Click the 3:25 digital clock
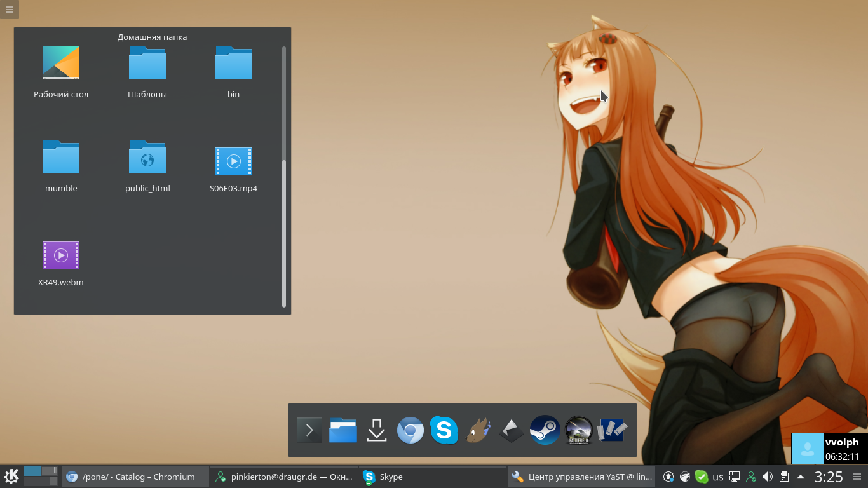Screen dimensions: 868x488 pos(829,477)
